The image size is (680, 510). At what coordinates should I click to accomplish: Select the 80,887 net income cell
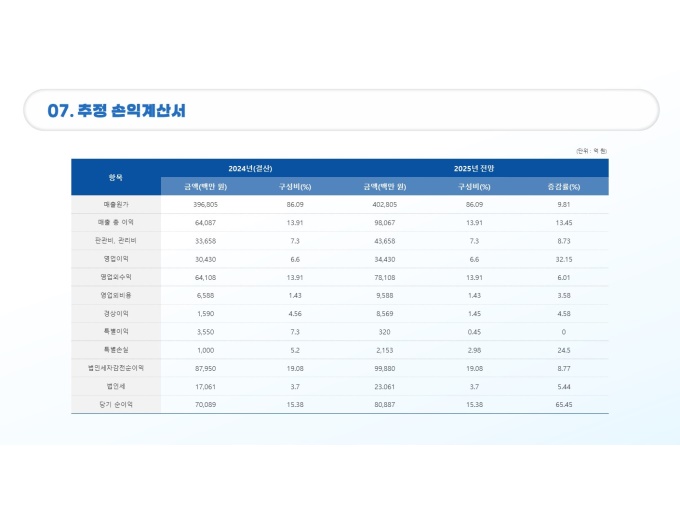coord(385,404)
